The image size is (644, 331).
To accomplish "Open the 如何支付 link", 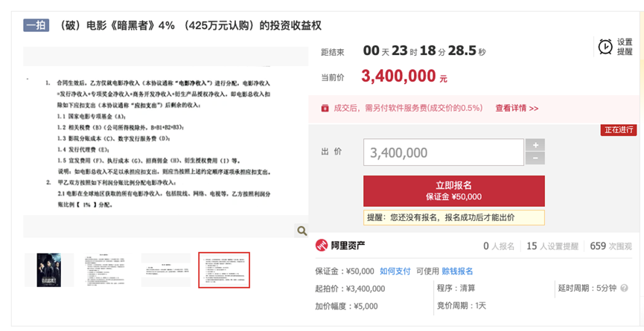I will (x=395, y=271).
